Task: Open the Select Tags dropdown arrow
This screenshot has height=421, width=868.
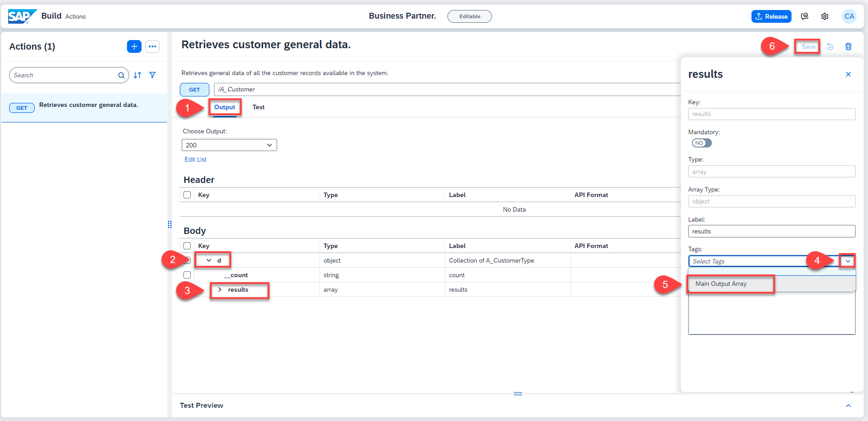Action: 848,261
